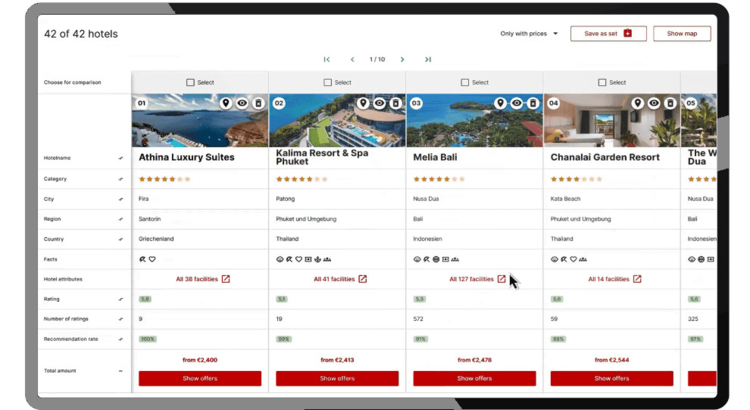Click Kalima Resort hotel photo
Screen dimensions: 750x410
tap(337, 121)
